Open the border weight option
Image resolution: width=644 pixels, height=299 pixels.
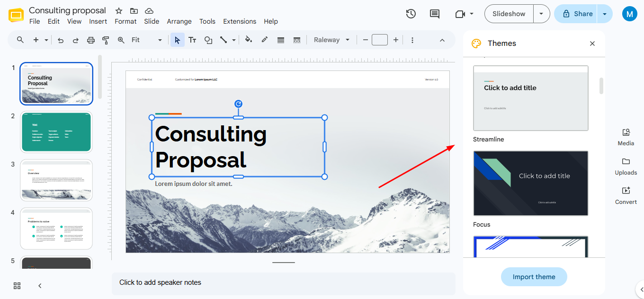coord(281,40)
